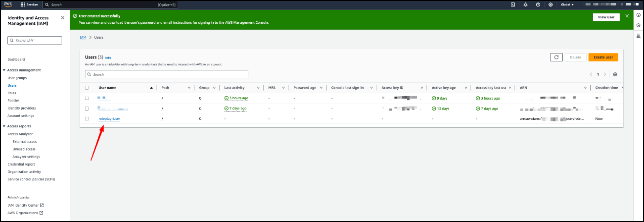Open the history clock icon on right rail
The width and height of the screenshot is (644, 222).
[638, 25]
